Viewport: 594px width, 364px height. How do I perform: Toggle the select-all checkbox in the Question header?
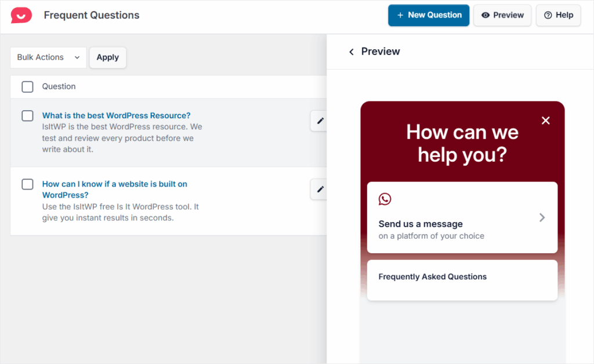[x=27, y=86]
